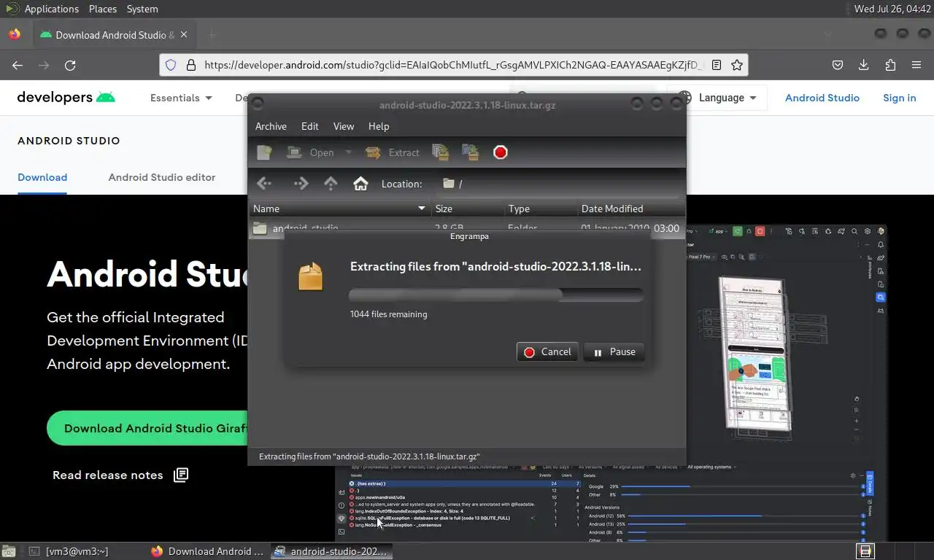Viewport: 934px width, 560px height.
Task: Open the Edit menu in Engrampa
Action: pyautogui.click(x=309, y=126)
